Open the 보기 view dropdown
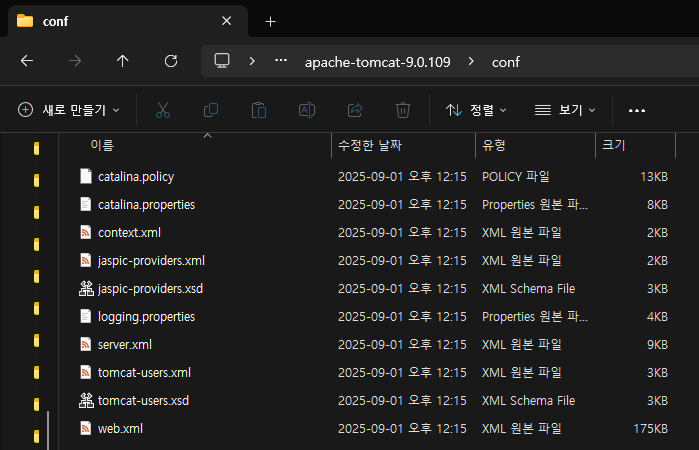This screenshot has width=699, height=450. tap(565, 110)
